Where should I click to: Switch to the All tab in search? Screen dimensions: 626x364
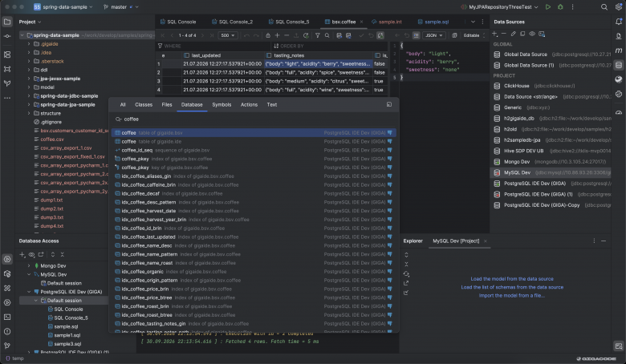pos(123,104)
